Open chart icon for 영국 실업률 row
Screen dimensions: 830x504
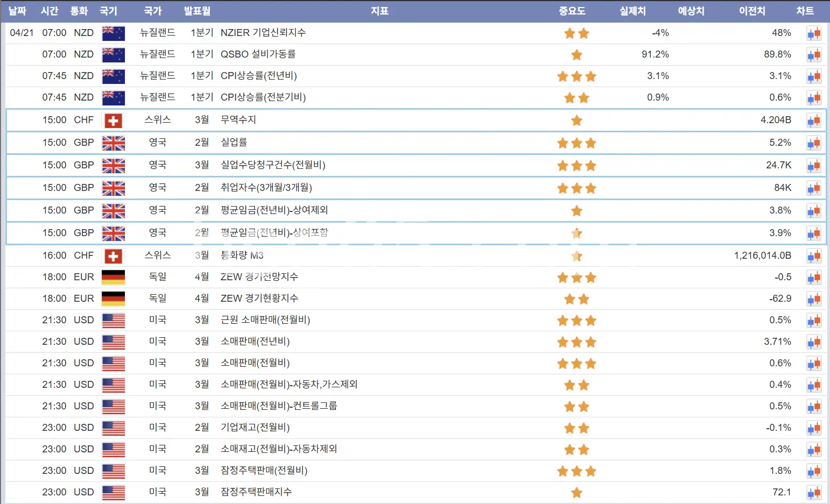[813, 143]
